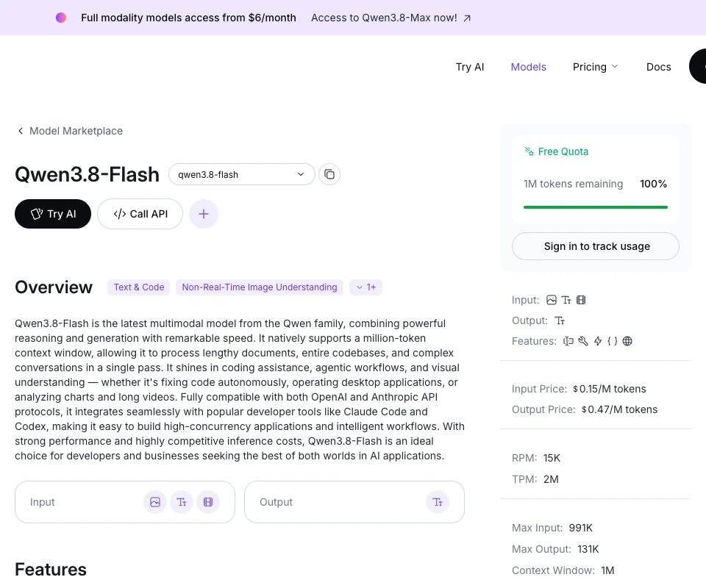Click the lightning bolt icon in Features row
This screenshot has width=706, height=588.
tap(597, 341)
